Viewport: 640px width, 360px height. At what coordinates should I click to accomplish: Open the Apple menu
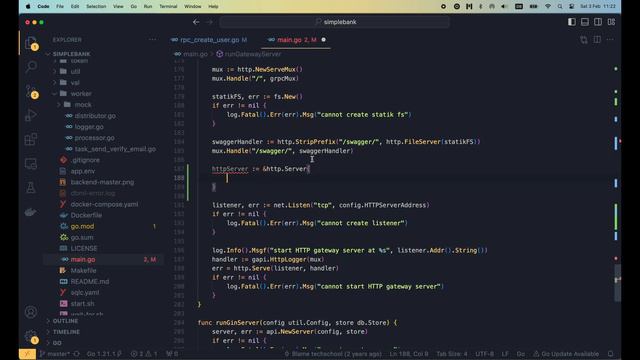[28, 7]
